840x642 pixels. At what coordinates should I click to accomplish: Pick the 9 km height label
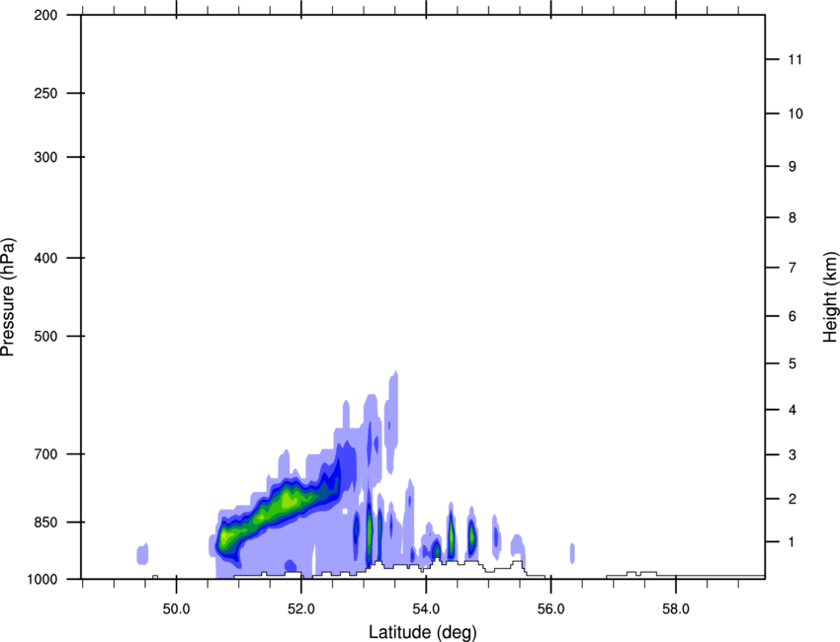click(793, 167)
